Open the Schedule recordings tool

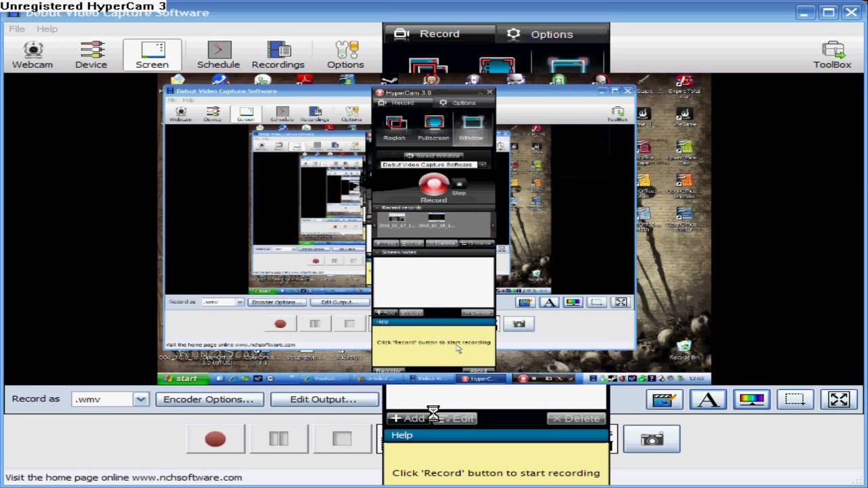(x=218, y=55)
